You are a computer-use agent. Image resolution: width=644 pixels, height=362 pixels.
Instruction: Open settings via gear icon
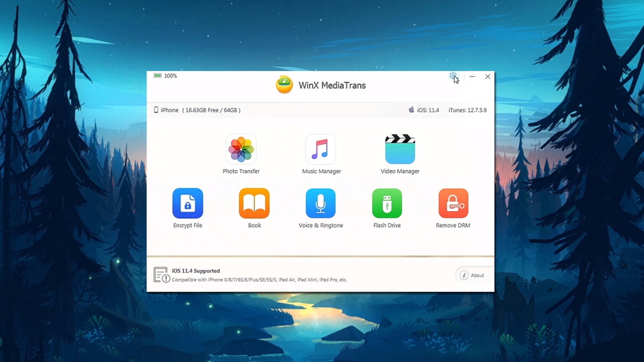pyautogui.click(x=453, y=76)
